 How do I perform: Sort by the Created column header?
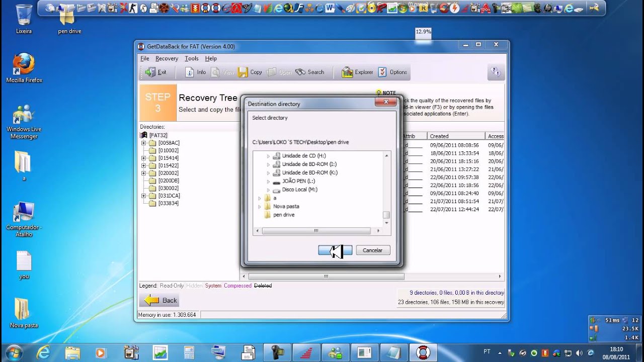(x=456, y=136)
